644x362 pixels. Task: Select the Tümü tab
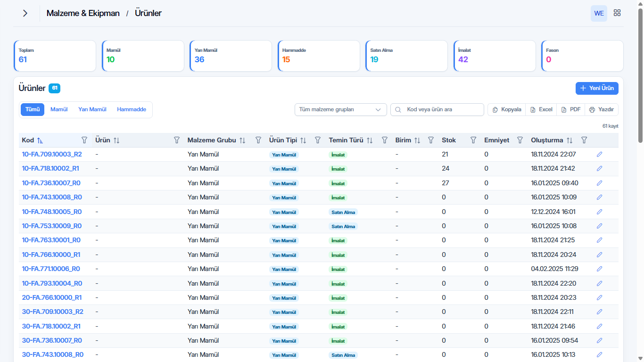[x=33, y=109]
